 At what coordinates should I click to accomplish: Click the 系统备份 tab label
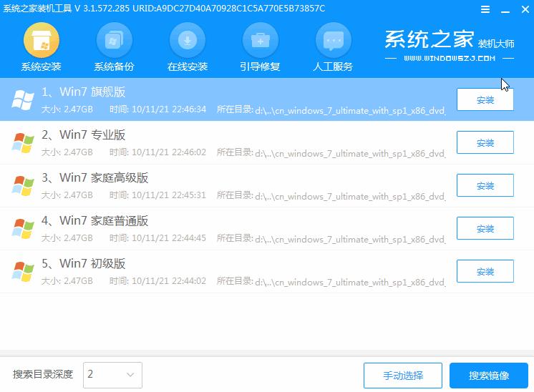click(114, 67)
